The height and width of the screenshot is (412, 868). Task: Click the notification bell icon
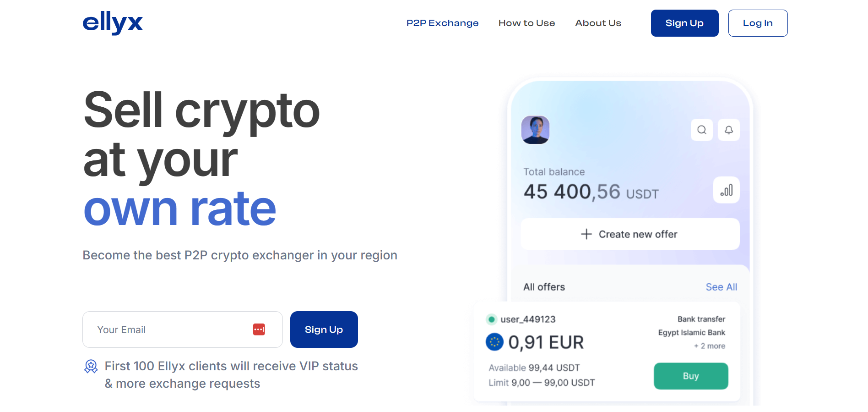pyautogui.click(x=728, y=130)
